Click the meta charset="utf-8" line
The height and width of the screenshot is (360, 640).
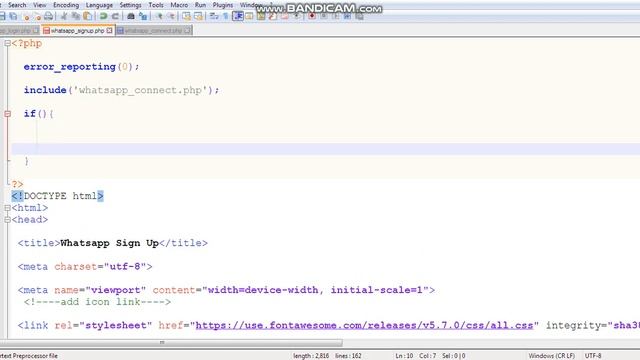(x=85, y=267)
